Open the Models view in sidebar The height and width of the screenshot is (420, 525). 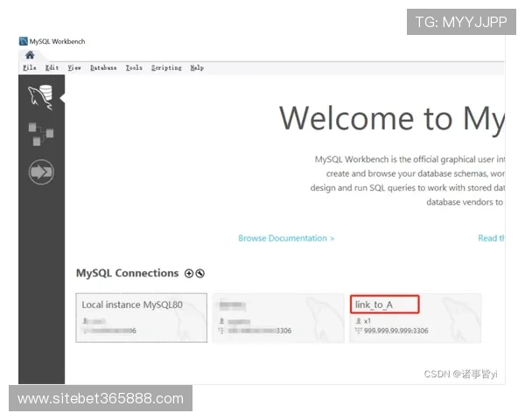coord(40,135)
